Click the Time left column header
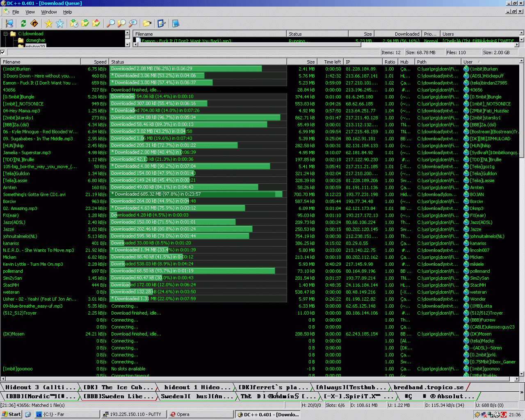Screen dimensions: 525x420 pos(332,62)
